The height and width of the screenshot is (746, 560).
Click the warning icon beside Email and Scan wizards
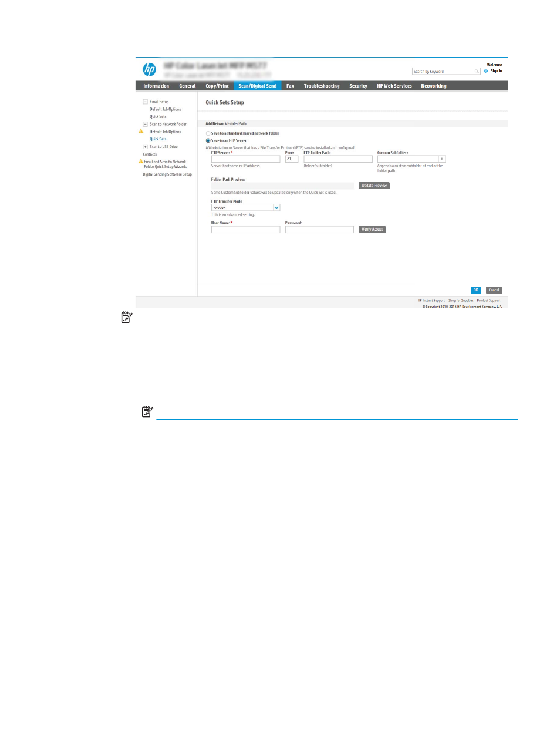coord(141,162)
